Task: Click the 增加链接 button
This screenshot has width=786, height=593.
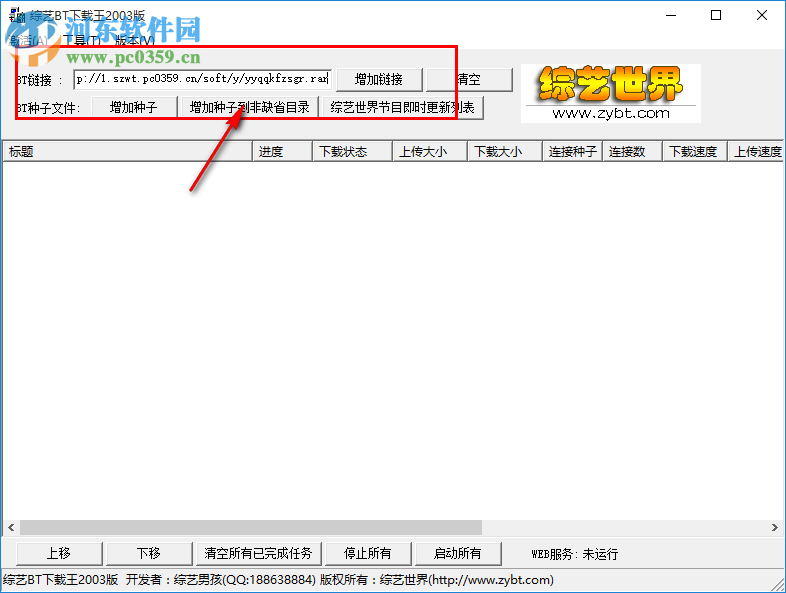Action: (x=379, y=80)
